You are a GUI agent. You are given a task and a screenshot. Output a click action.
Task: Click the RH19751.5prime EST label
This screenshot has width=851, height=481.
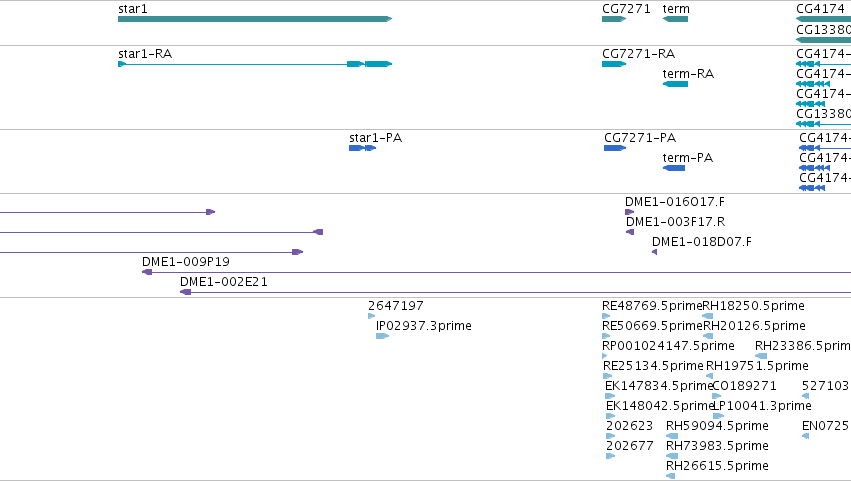(757, 366)
